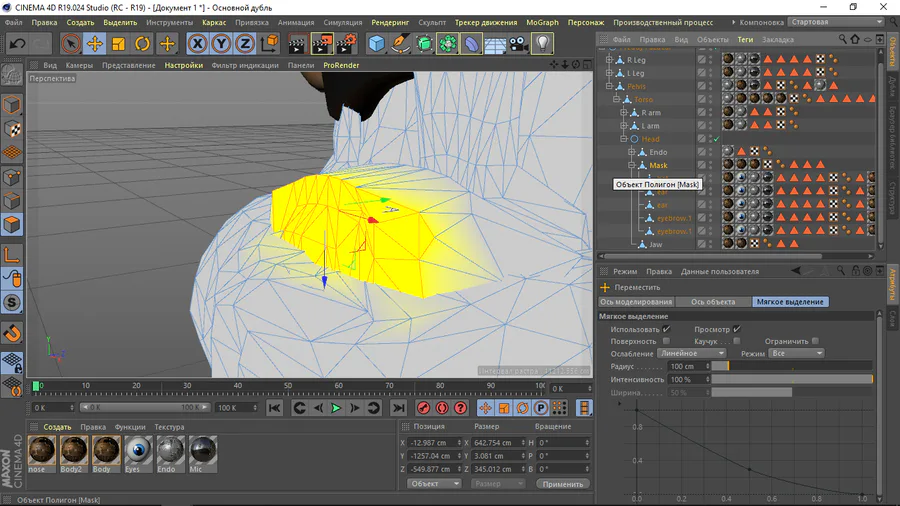Open the Стартовая layout dropdown
The image size is (900, 506).
coord(836,22)
